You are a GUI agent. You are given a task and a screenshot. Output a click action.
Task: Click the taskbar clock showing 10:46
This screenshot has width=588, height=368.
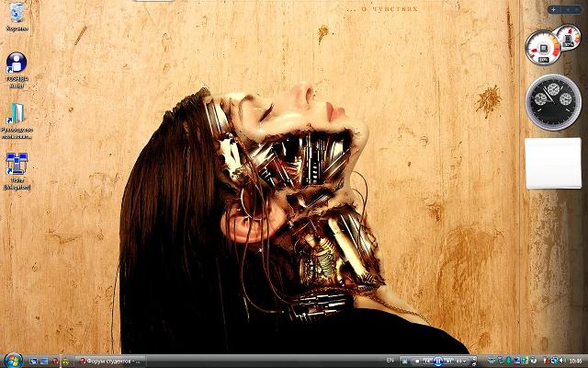pos(574,361)
